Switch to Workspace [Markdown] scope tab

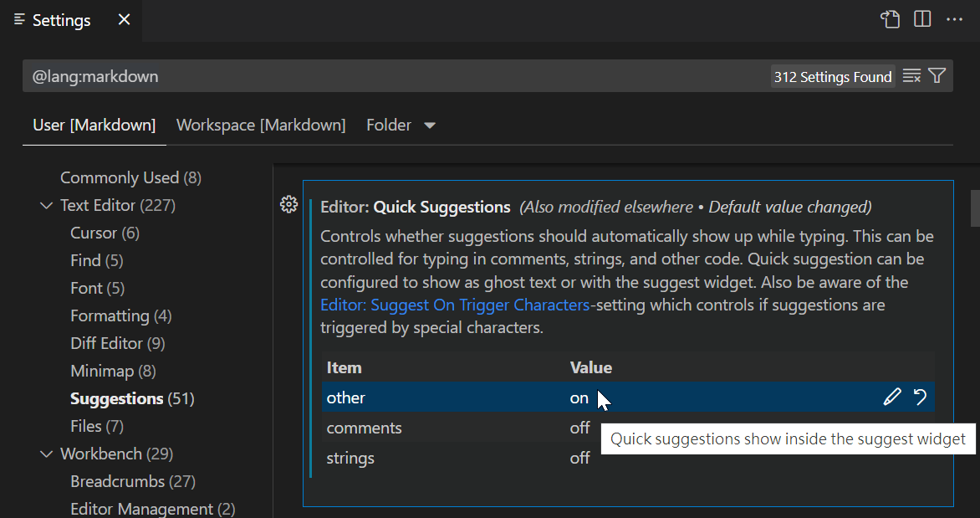(261, 126)
